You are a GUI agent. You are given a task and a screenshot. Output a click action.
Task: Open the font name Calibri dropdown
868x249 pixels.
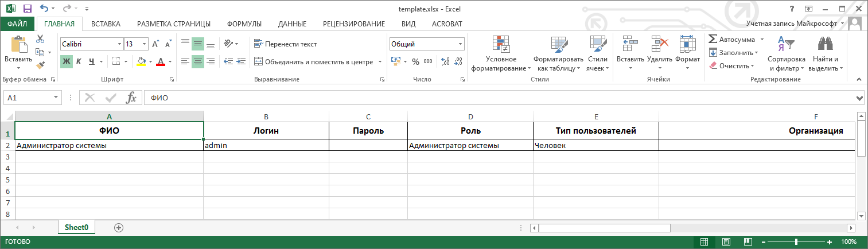119,44
